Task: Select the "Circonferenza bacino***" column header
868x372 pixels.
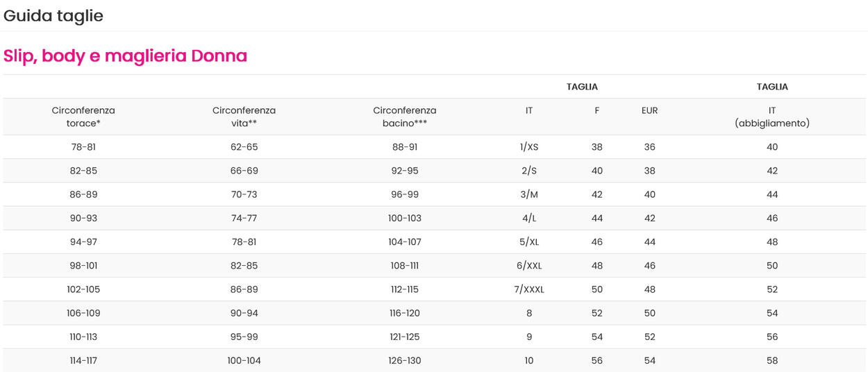Action: click(404, 117)
